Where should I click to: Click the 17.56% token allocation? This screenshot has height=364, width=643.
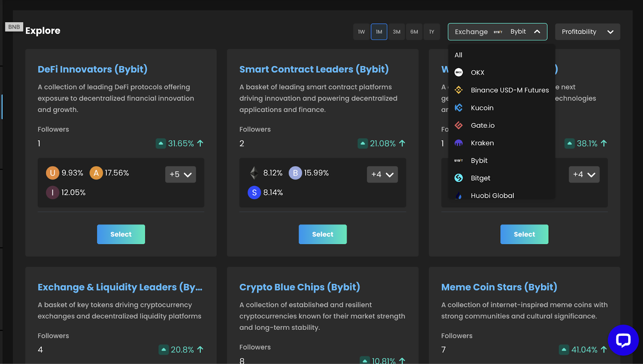pyautogui.click(x=117, y=173)
